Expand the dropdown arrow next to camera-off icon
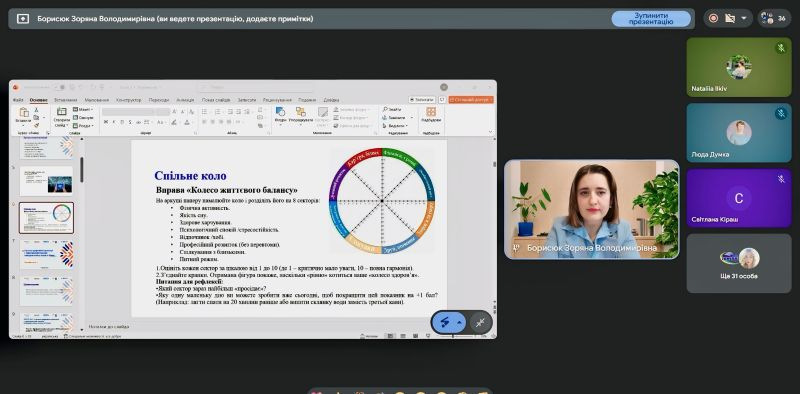The height and width of the screenshot is (394, 800). click(x=743, y=18)
